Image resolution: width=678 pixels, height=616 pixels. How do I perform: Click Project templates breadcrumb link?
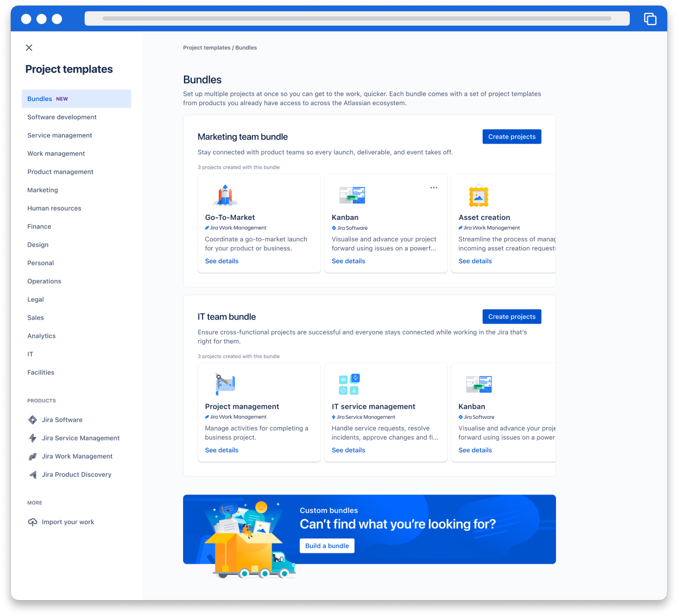(x=207, y=48)
